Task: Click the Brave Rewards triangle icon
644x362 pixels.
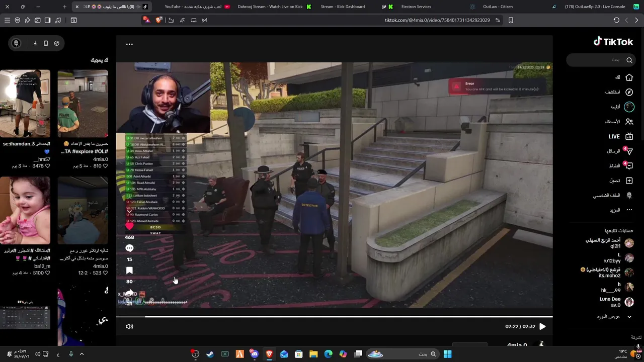Action: 146,20
